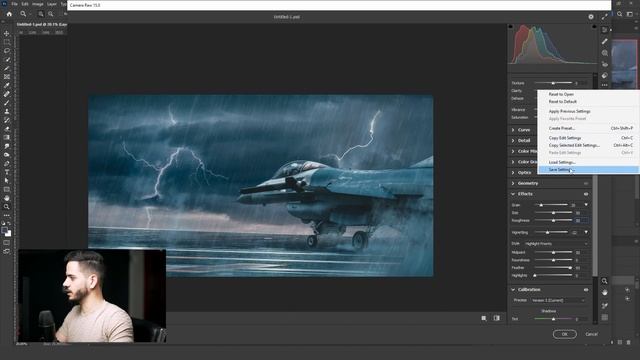The image size is (640, 360).
Task: Select the Healing tool in Camera Raw sidebar
Action: click(604, 41)
